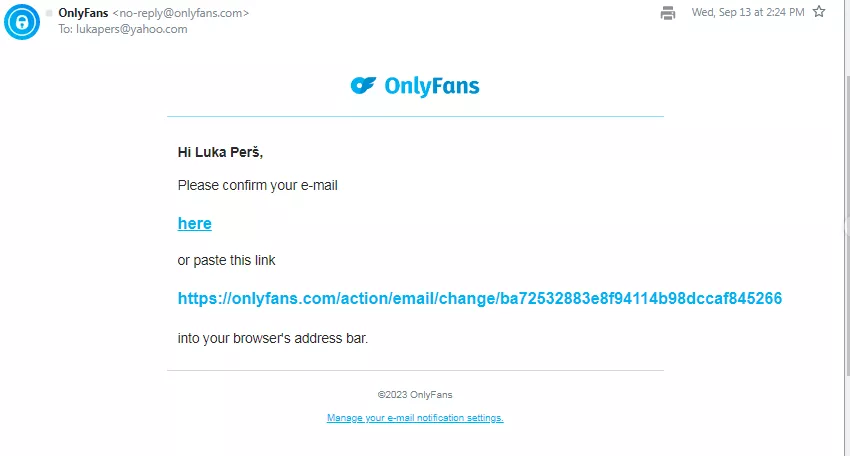Click the sender's lock avatar icon
This screenshot has width=850, height=456.
[21, 21]
